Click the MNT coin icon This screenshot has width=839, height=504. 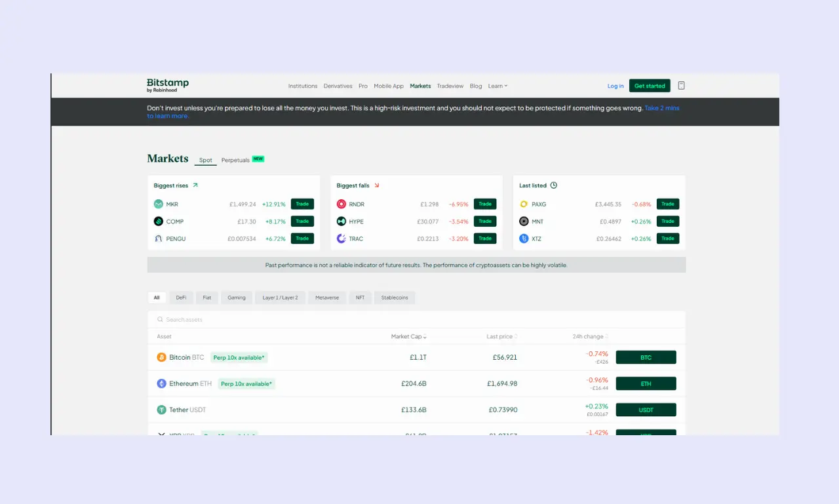524,222
